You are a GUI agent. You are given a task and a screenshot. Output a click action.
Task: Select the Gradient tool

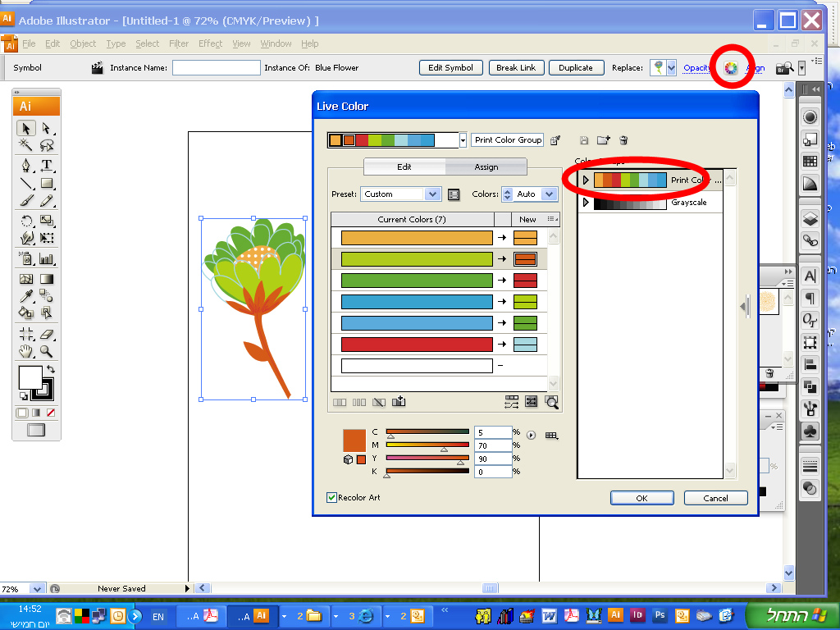tap(47, 279)
